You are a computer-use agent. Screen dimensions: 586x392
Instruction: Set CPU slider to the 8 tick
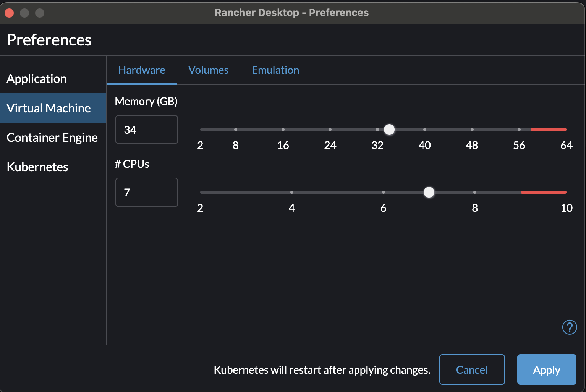point(475,192)
